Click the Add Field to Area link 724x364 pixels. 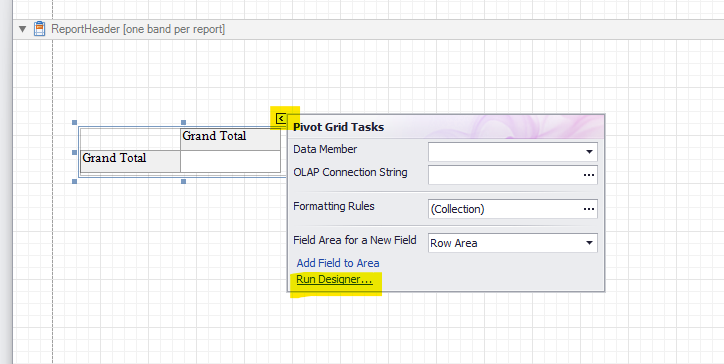(x=338, y=263)
